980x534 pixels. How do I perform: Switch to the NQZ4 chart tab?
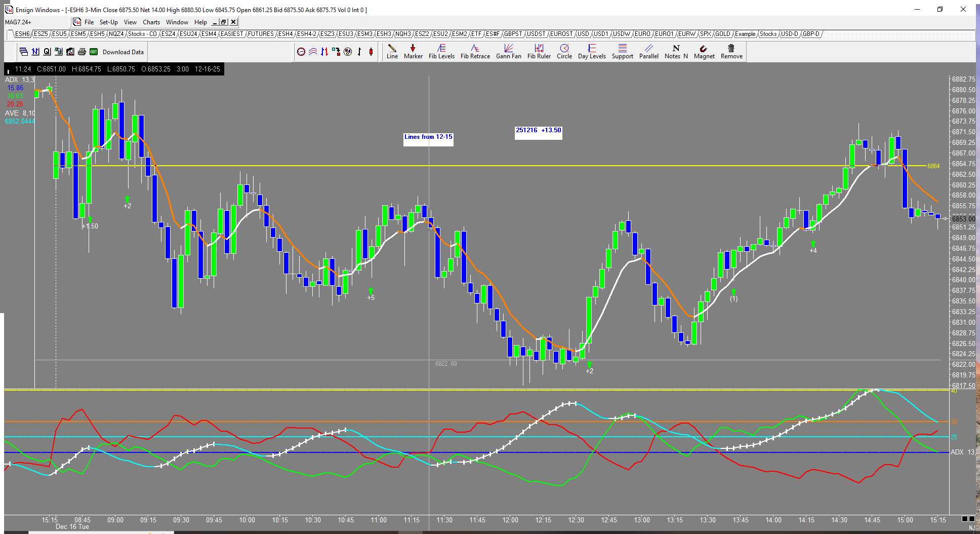[116, 34]
